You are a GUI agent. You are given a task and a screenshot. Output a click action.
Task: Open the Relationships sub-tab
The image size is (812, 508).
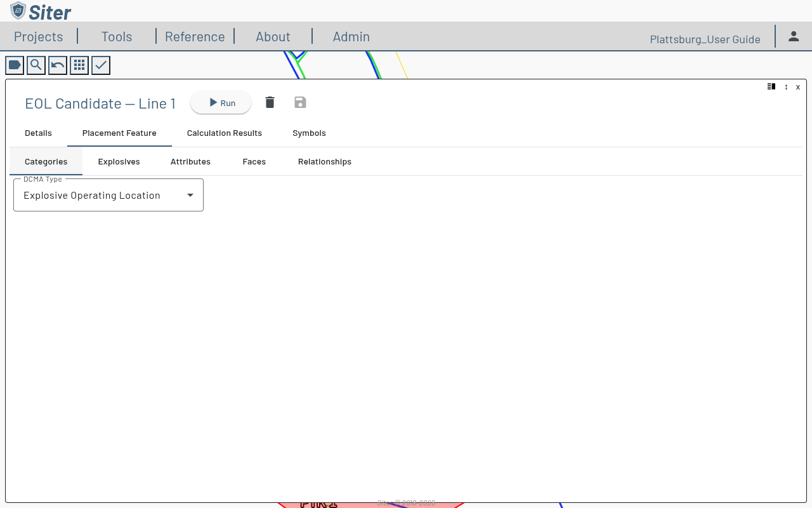click(x=325, y=162)
